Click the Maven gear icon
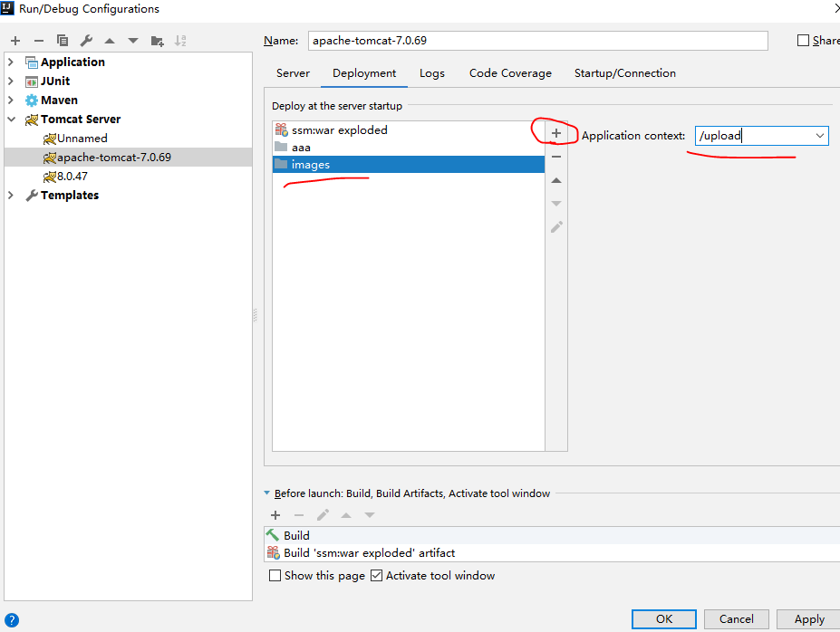Viewport: 840px width, 632px height. [32, 101]
